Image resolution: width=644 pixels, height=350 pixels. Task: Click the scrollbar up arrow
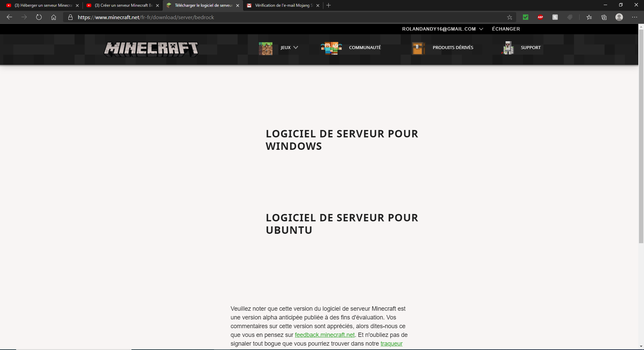pyautogui.click(x=641, y=27)
